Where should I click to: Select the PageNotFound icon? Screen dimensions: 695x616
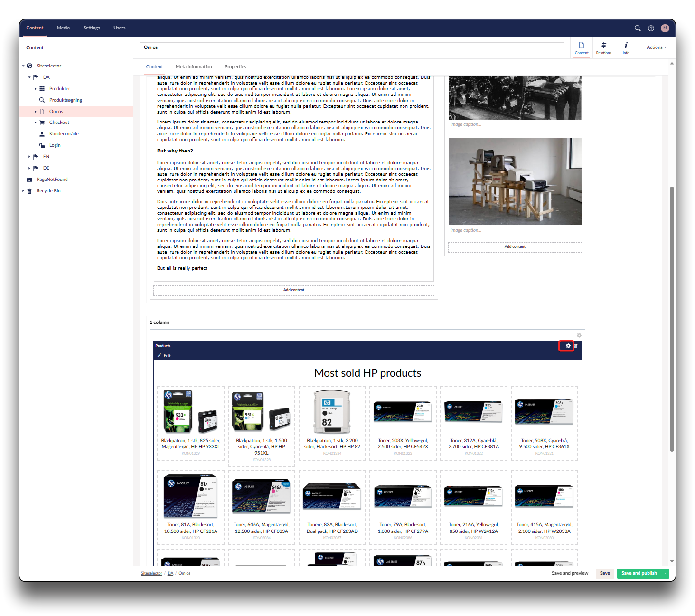pos(29,180)
